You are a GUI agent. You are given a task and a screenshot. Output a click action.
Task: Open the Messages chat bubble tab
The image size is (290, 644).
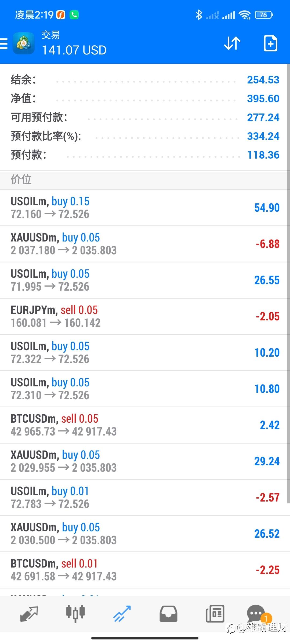(257, 614)
